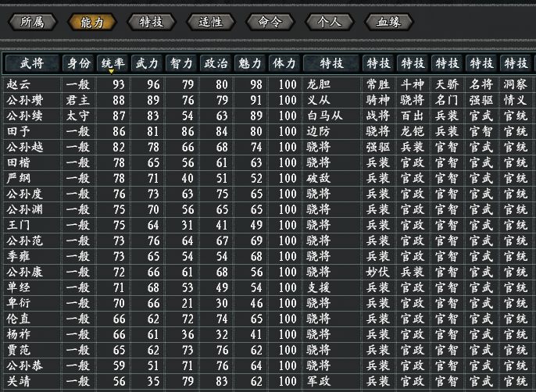
Task: Click the 龙铠 skill of 田予
Action: click(x=413, y=132)
